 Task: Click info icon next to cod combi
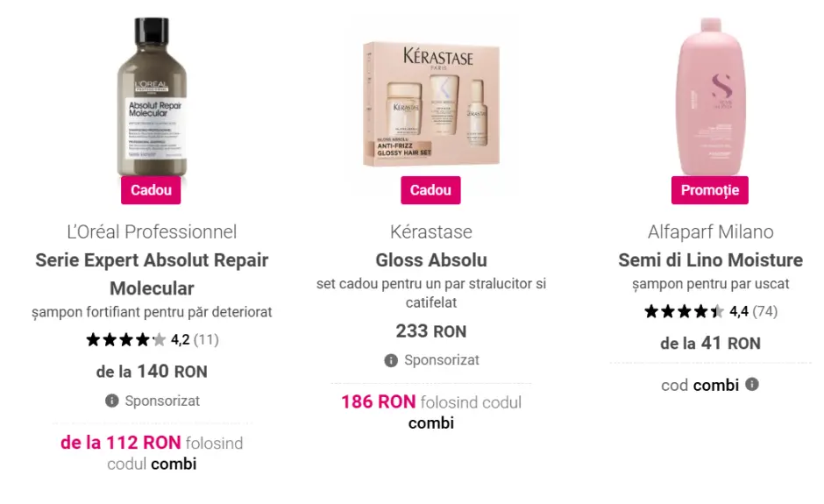(752, 384)
